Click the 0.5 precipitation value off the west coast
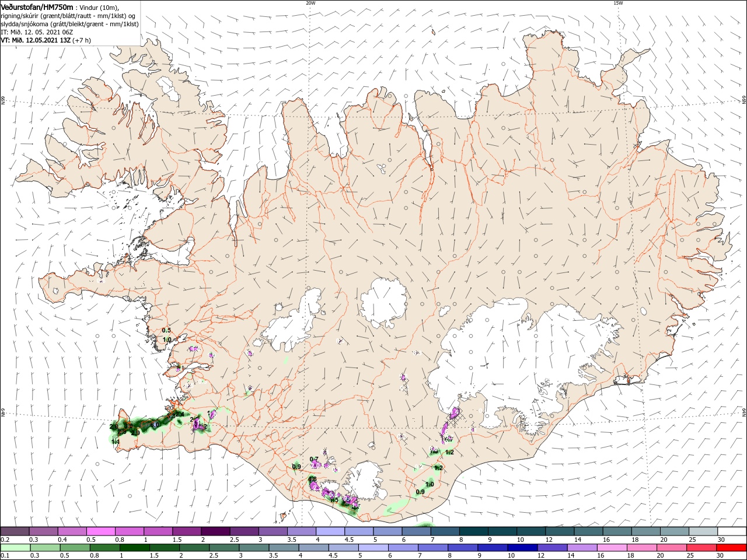 tap(166, 330)
